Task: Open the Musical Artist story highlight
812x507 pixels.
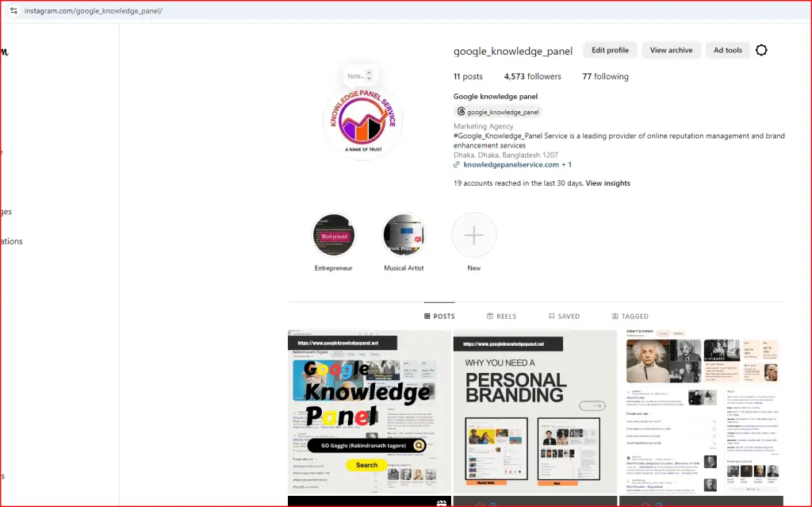Action: click(x=404, y=236)
